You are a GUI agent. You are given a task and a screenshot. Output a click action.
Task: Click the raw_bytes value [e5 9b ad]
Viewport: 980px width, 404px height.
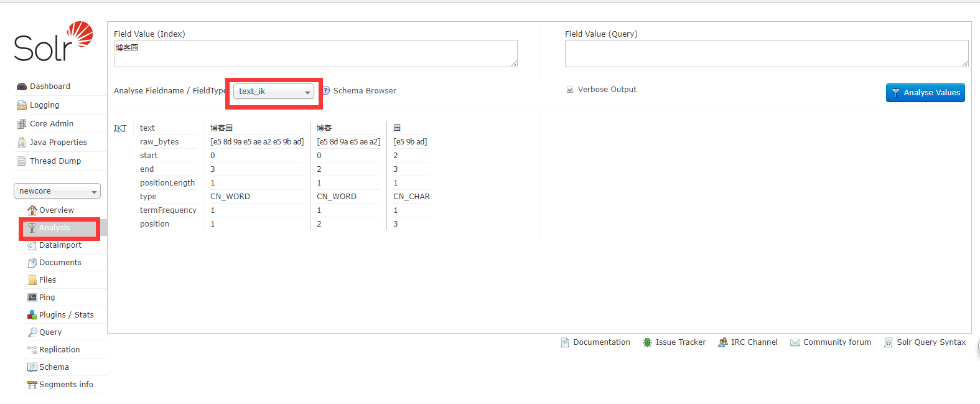410,142
